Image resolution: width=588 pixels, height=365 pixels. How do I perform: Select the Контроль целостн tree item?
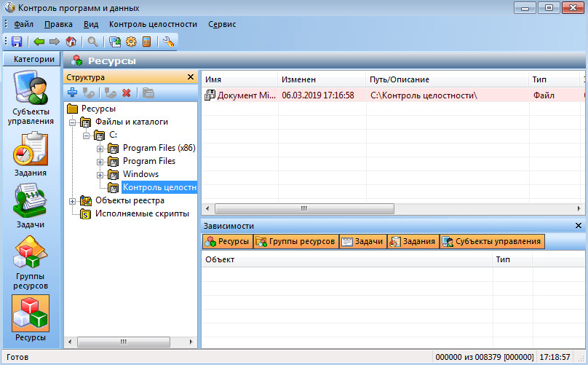[159, 187]
